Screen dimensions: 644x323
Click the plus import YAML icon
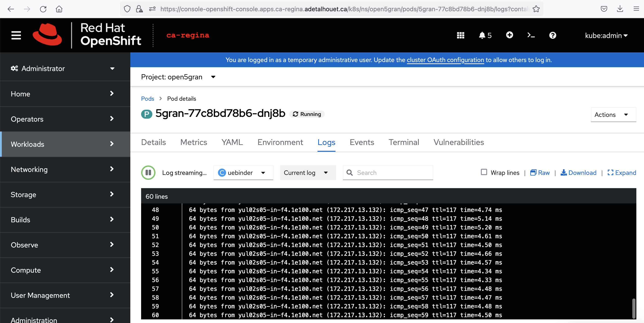tap(509, 35)
